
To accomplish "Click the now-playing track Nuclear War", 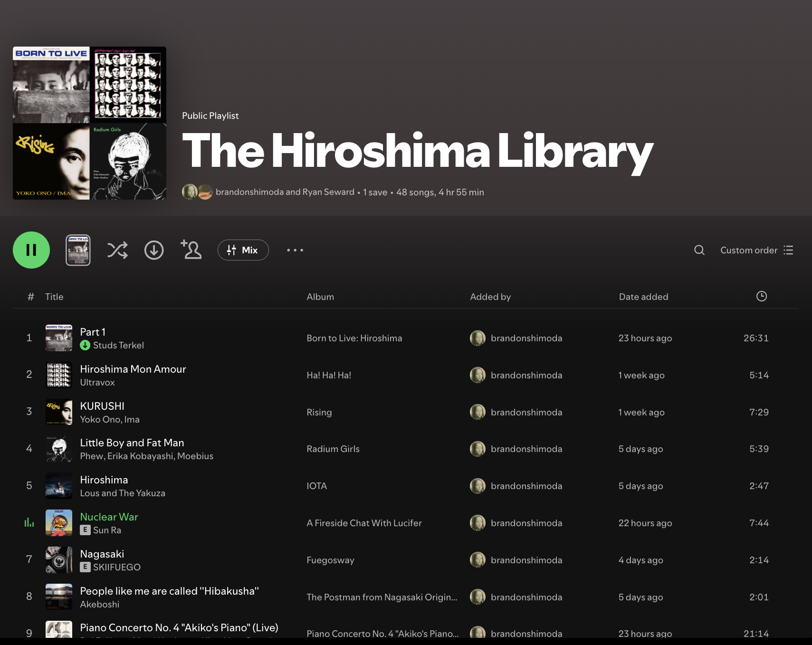I will tap(109, 517).
